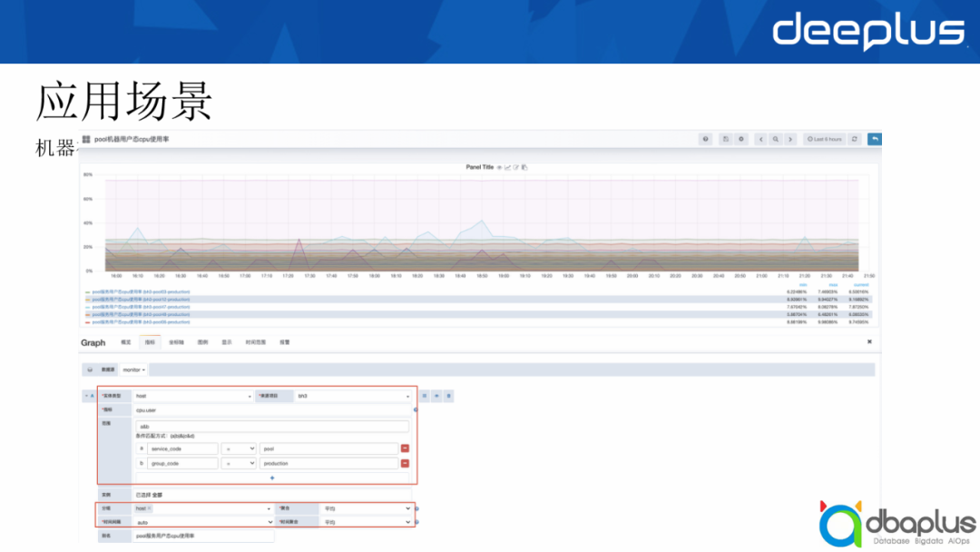This screenshot has height=552, width=980.
Task: Save the dashboard with the floppy-disk icon
Action: tap(726, 140)
